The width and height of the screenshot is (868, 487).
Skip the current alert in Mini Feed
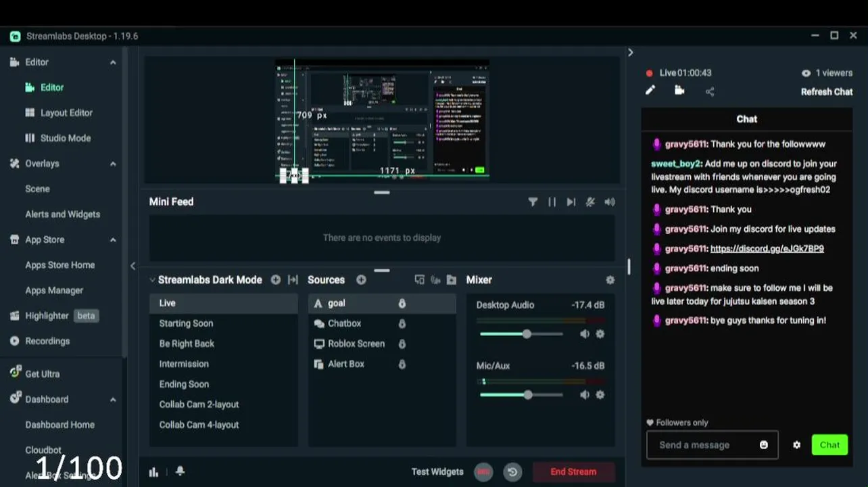(571, 202)
